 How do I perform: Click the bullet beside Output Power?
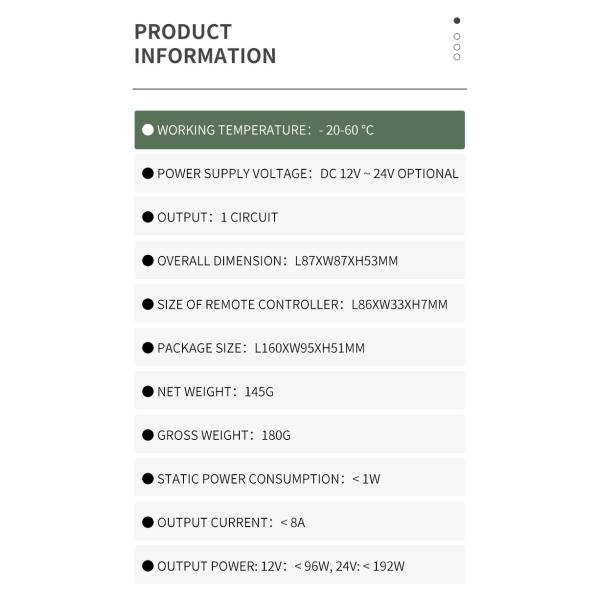148,566
